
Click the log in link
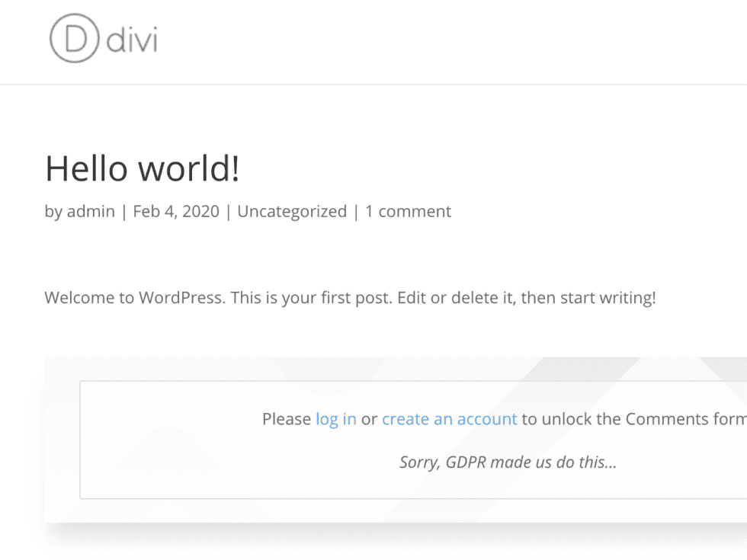pyautogui.click(x=335, y=418)
